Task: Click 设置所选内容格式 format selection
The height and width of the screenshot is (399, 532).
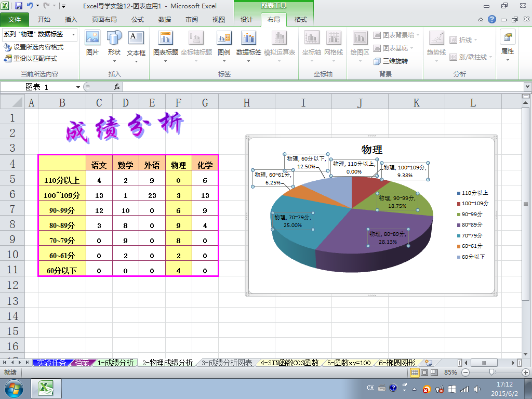Action: (x=33, y=47)
